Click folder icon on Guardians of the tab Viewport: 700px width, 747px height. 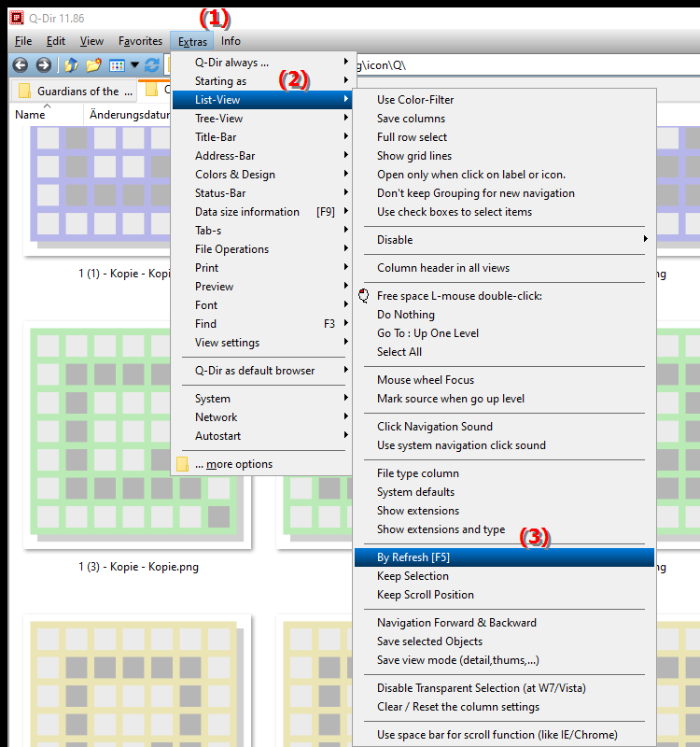24,91
